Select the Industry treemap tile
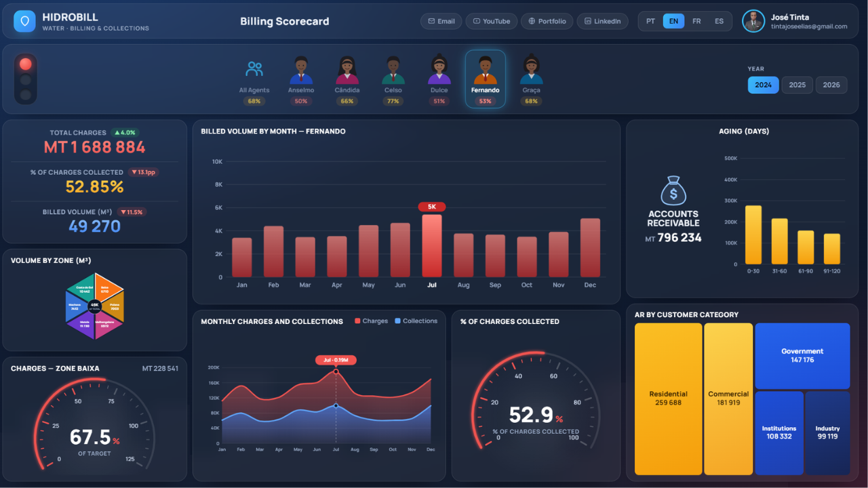 [827, 432]
